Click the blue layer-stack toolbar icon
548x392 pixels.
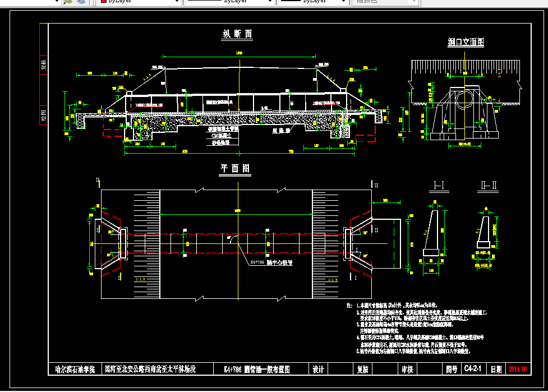(81, 1)
